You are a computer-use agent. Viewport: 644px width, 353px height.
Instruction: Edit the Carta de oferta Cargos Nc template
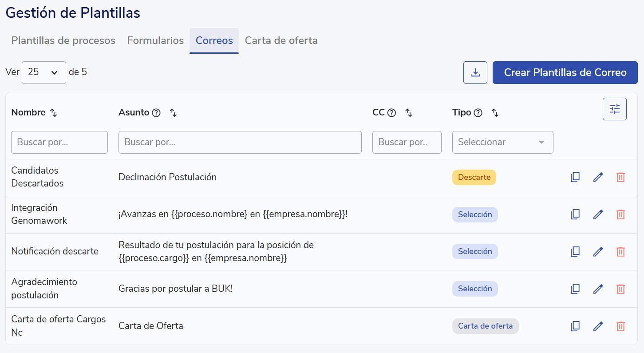coord(598,326)
